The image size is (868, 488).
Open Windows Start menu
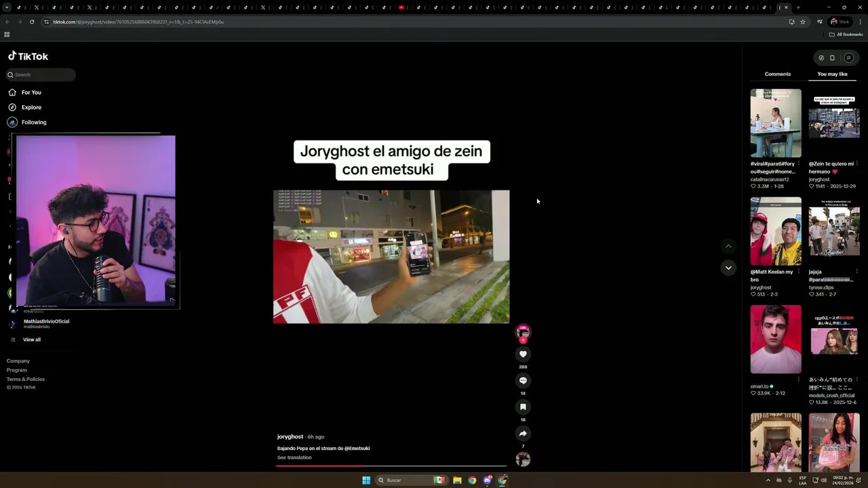[x=366, y=480]
